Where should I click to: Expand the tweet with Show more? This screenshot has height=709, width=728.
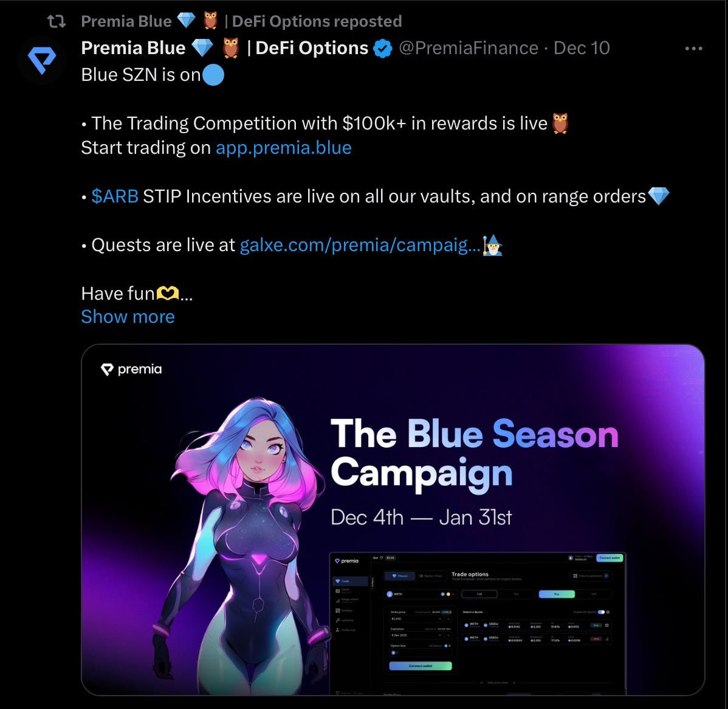tap(128, 317)
